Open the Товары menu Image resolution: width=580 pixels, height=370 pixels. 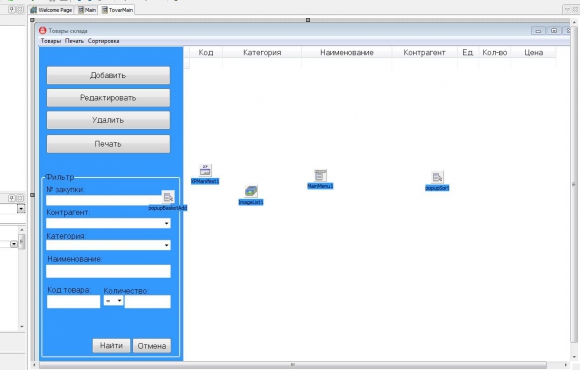click(51, 41)
